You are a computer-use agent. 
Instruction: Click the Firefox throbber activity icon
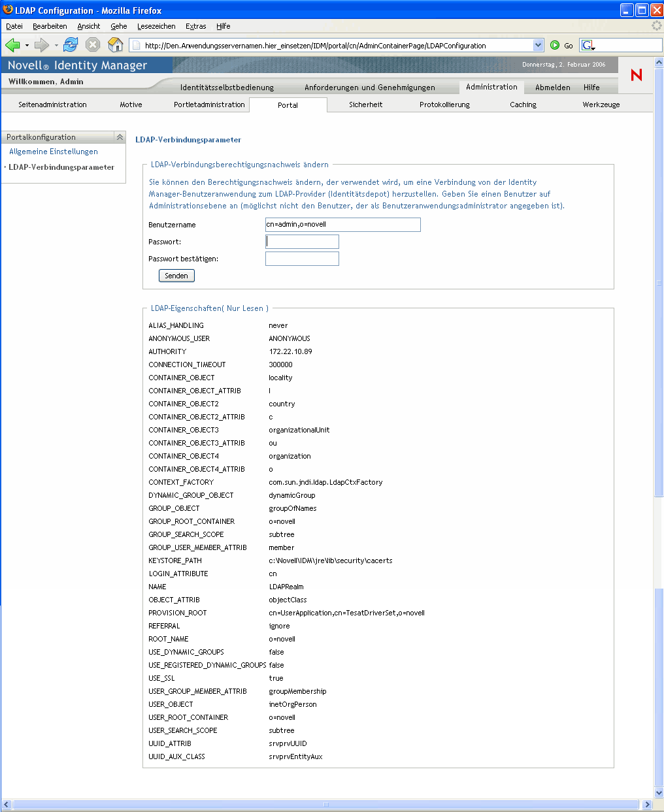point(656,26)
